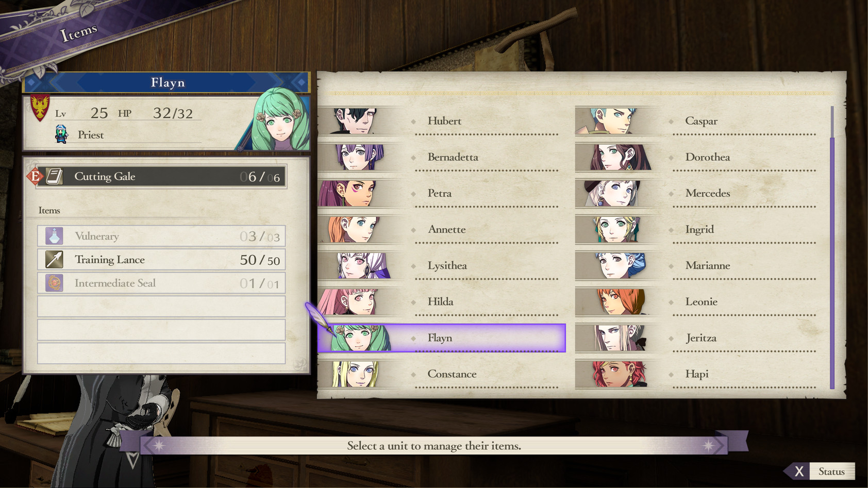The image size is (868, 488).
Task: Select the Marianne list entry
Action: click(x=707, y=265)
